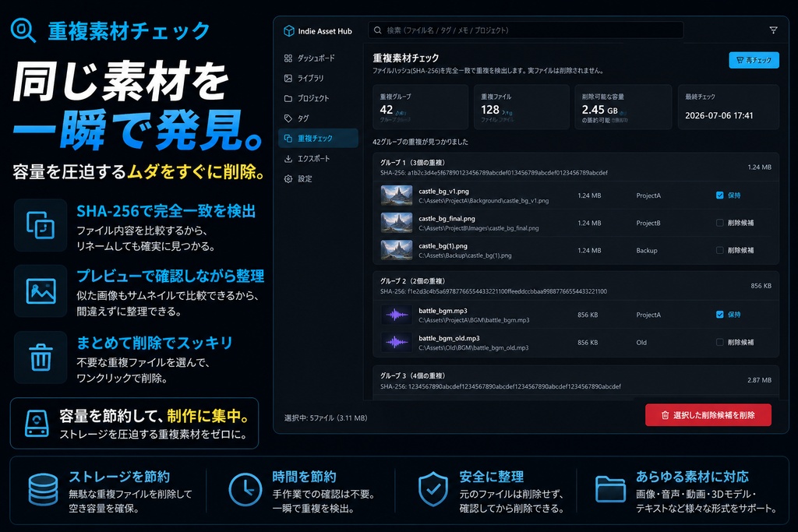798x532 pixels.
Task: Check 削除候補 for battle_bgm_old.mp3
Action: [x=719, y=342]
